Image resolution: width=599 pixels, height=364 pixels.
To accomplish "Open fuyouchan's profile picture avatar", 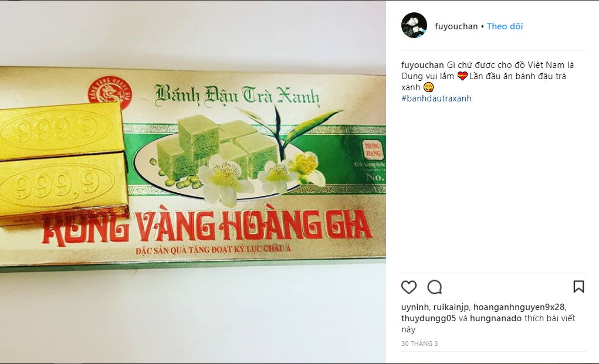I will pos(414,26).
